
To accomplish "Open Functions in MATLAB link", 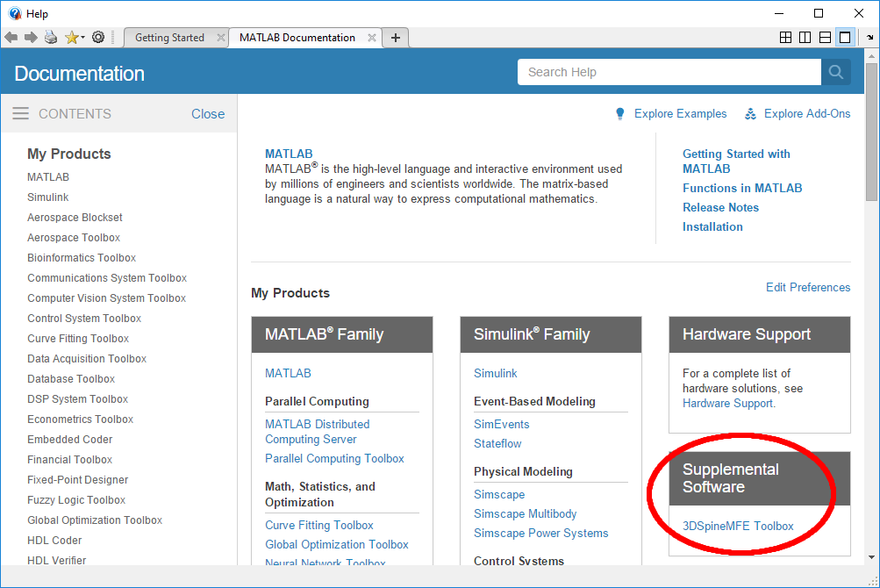I will pyautogui.click(x=742, y=188).
